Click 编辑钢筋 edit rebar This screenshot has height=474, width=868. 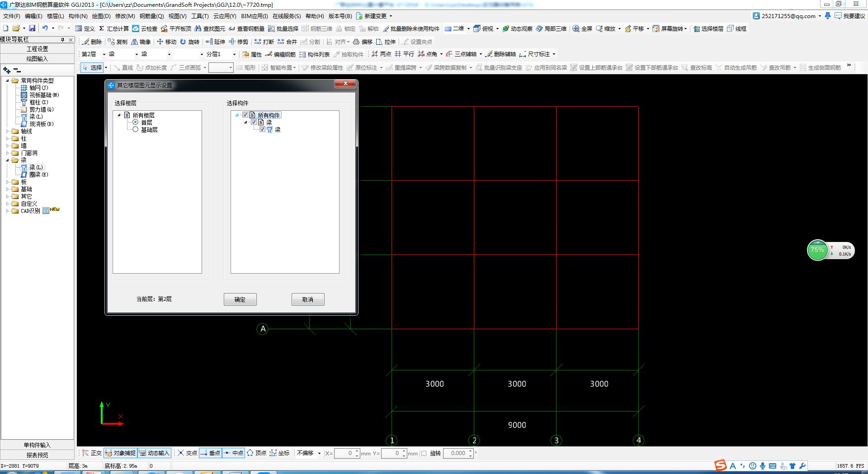pyautogui.click(x=281, y=54)
